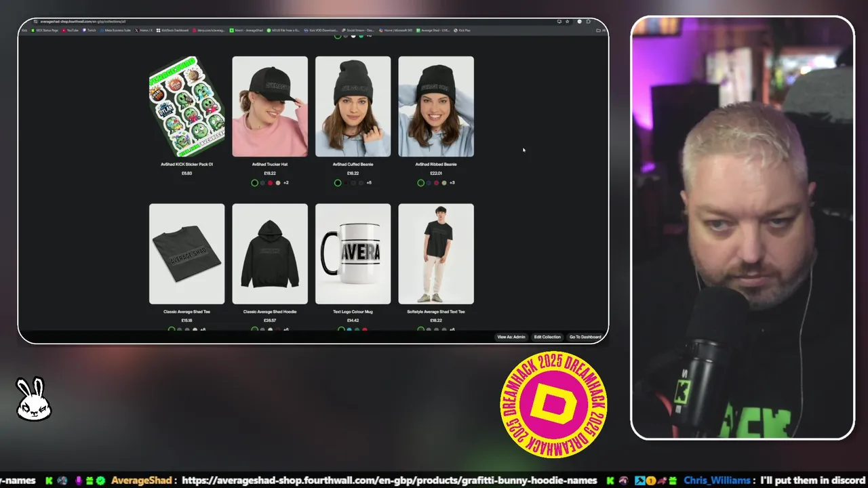Click the Classic Average Shad Tee title
The width and height of the screenshot is (868, 488).
(x=186, y=312)
